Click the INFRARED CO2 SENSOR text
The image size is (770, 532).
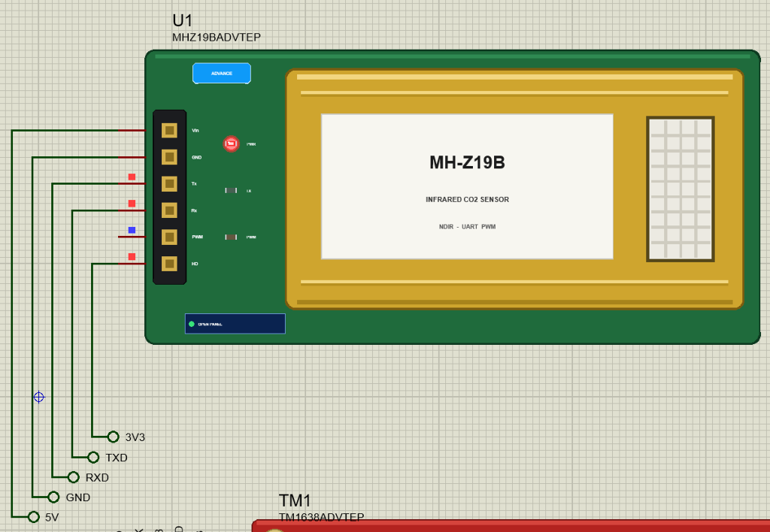467,199
